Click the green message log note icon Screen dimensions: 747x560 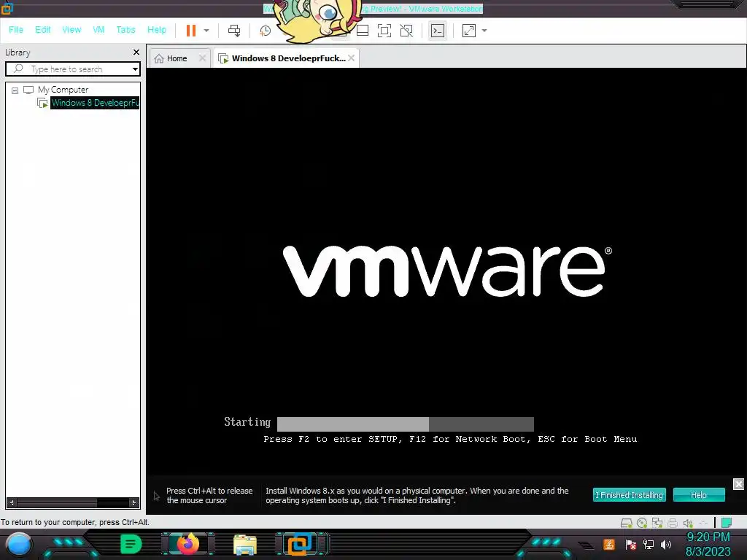[x=727, y=523]
